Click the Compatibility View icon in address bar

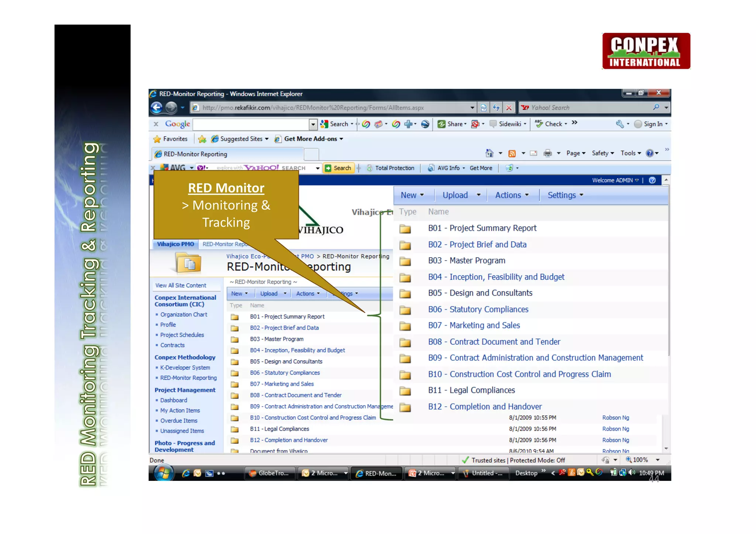click(484, 107)
